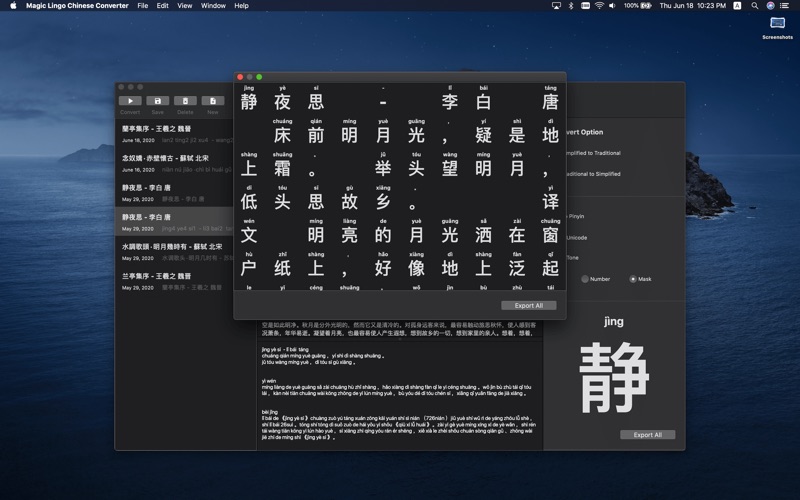Open the Wi-Fi status menu
Image resolution: width=800 pixels, height=500 pixels.
click(x=599, y=5)
